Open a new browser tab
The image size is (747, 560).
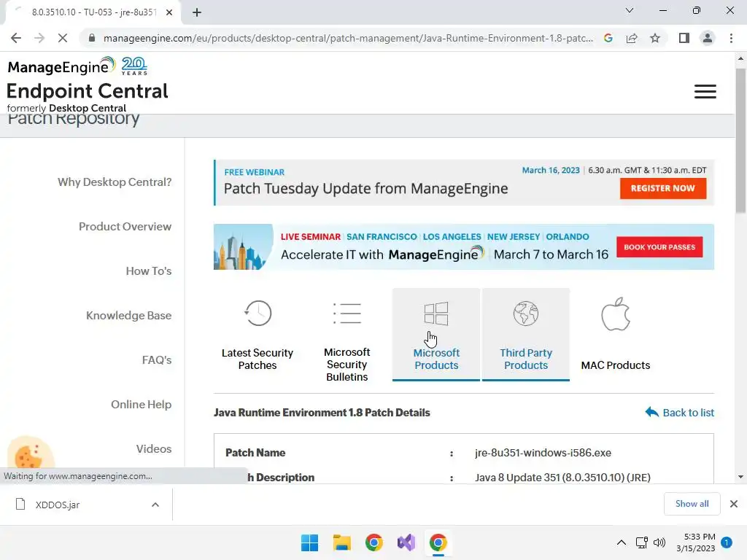coord(197,12)
